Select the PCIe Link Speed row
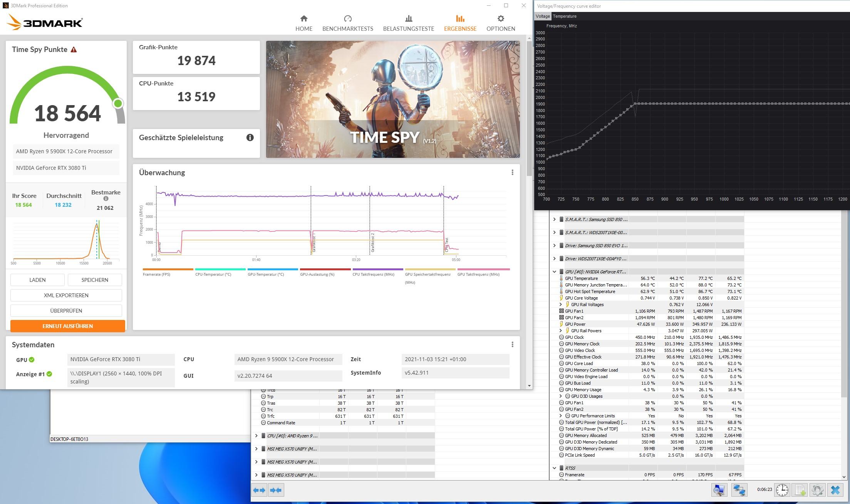 pyautogui.click(x=651, y=455)
